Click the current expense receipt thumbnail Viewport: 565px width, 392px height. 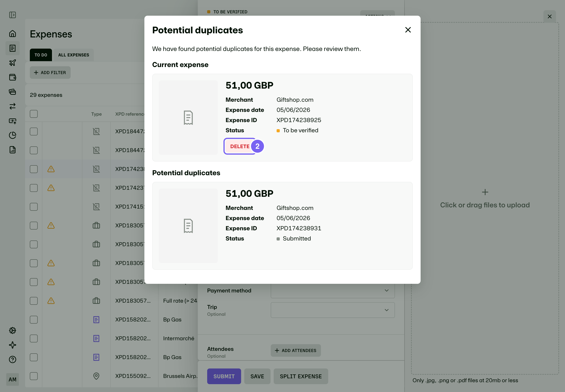coord(188,118)
